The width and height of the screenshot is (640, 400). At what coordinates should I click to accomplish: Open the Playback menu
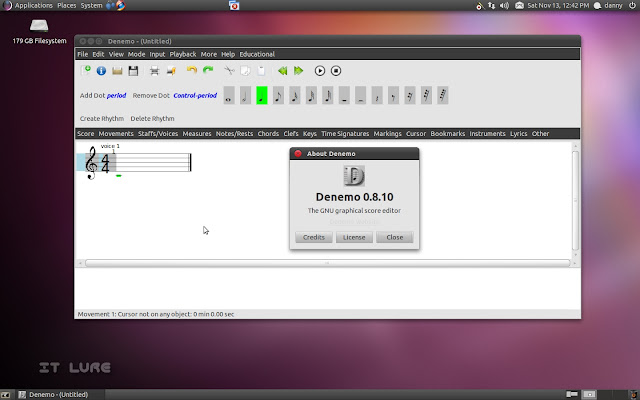coord(183,54)
